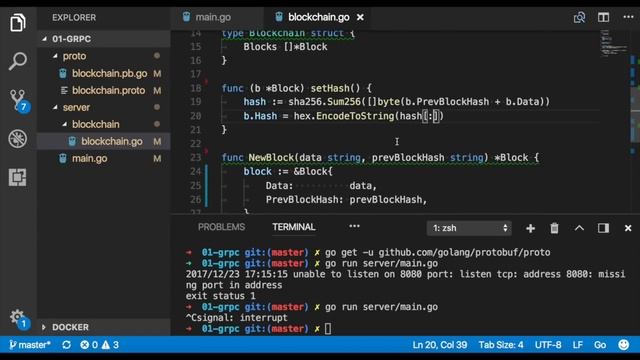Switch to the main.go tab
This screenshot has height=360, width=640.
[213, 17]
